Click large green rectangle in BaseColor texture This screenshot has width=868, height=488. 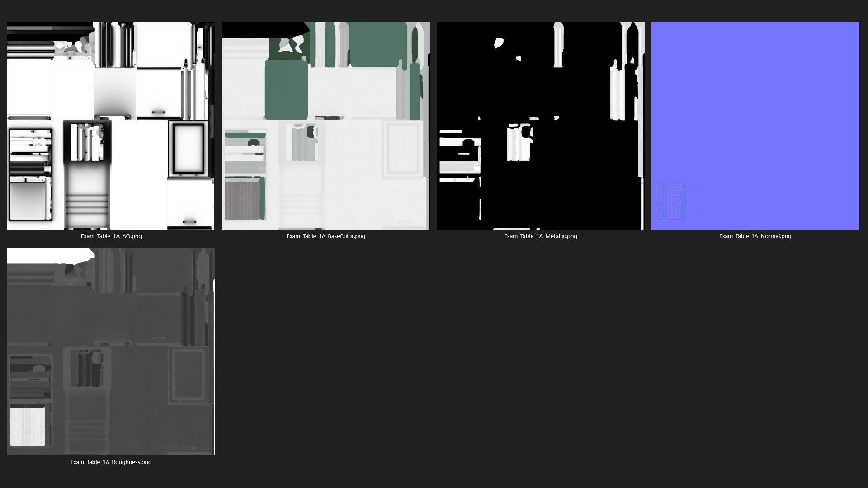pos(286,90)
